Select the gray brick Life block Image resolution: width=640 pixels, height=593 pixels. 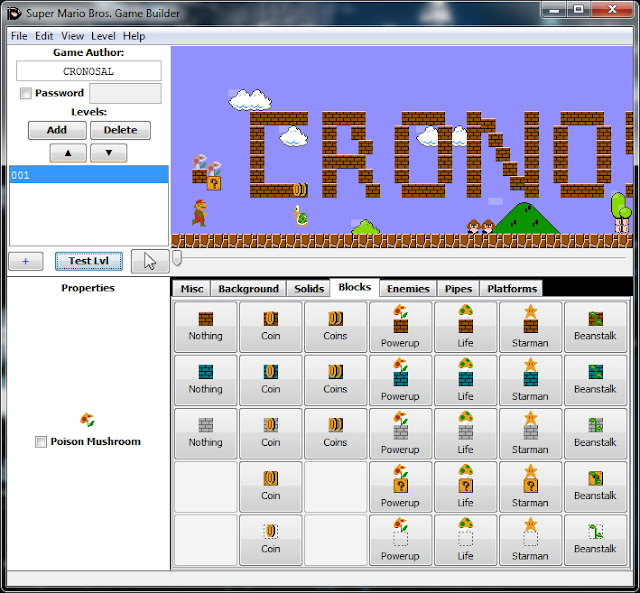point(465,433)
